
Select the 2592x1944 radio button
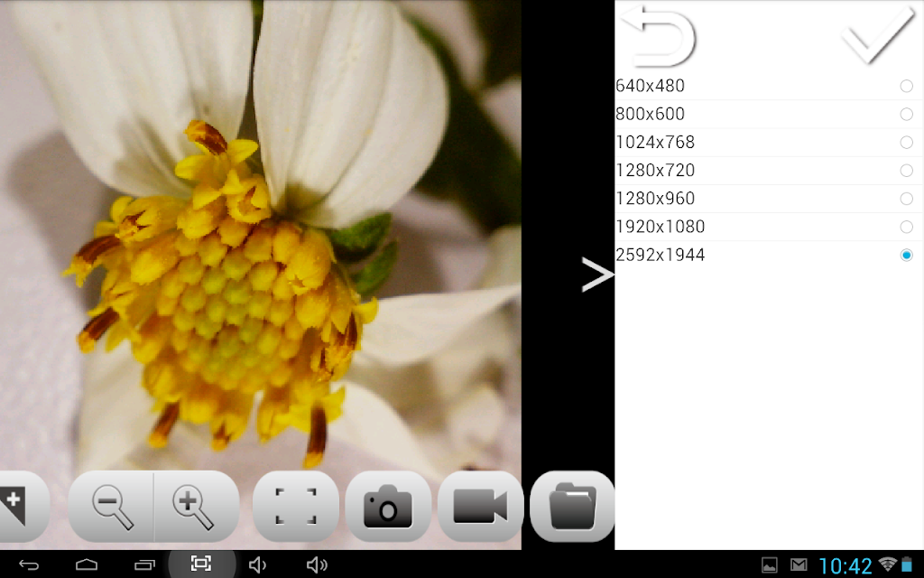coord(906,255)
